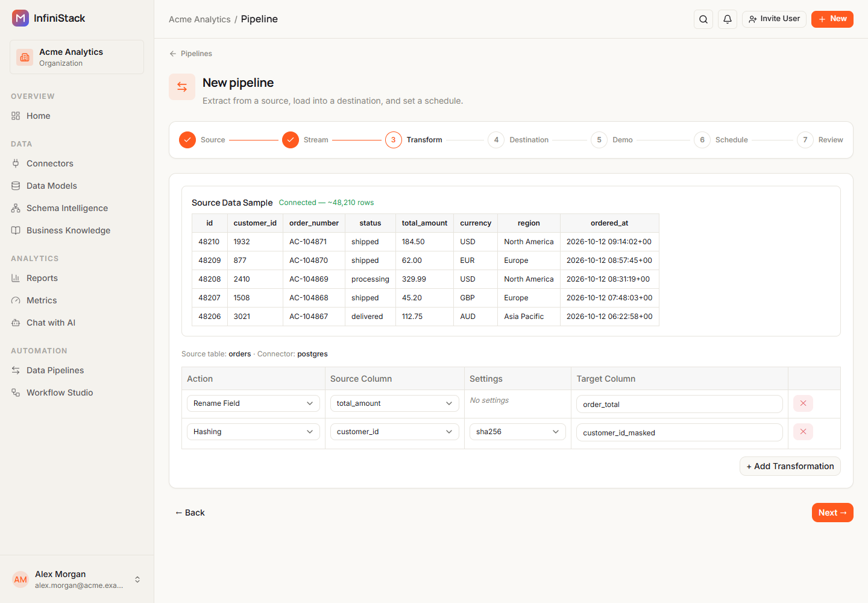Jump to the Schedule step
868x603 pixels.
[721, 140]
